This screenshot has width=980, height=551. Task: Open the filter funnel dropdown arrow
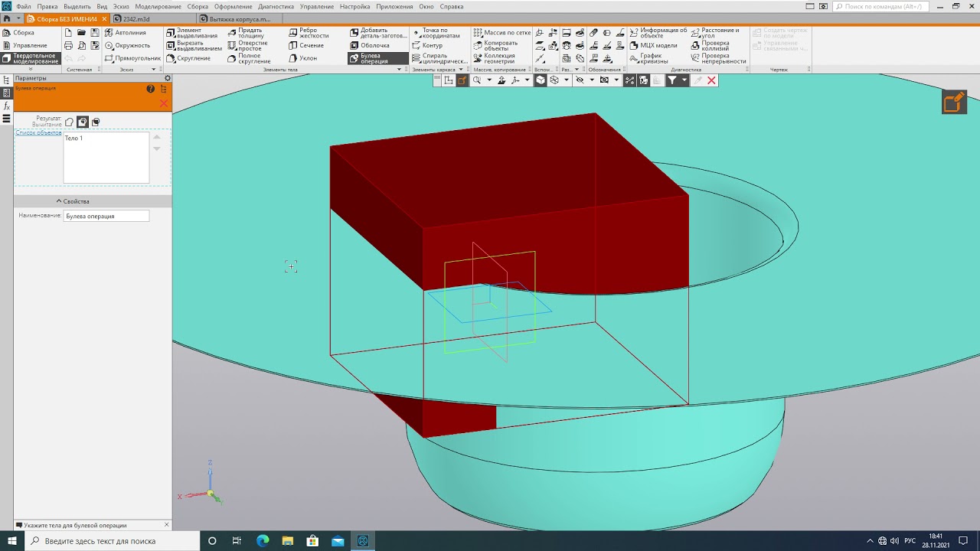tap(684, 80)
